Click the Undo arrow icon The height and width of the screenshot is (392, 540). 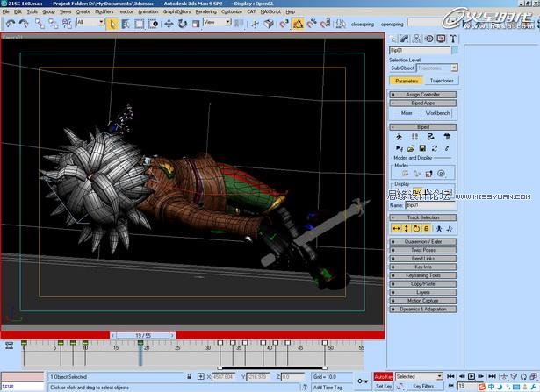[x=11, y=24]
